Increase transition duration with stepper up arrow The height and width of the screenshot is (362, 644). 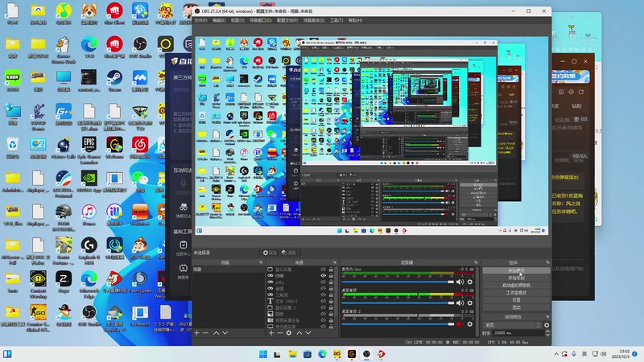tap(547, 331)
